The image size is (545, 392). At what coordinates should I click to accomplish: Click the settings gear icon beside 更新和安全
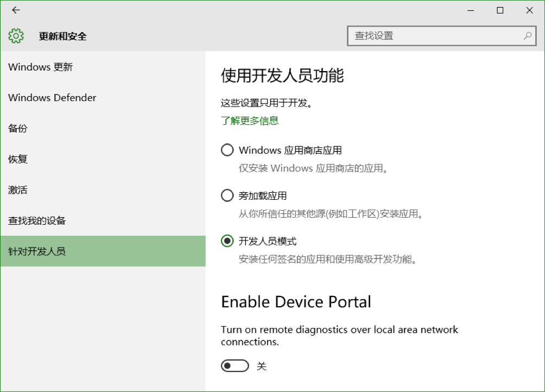pos(16,35)
